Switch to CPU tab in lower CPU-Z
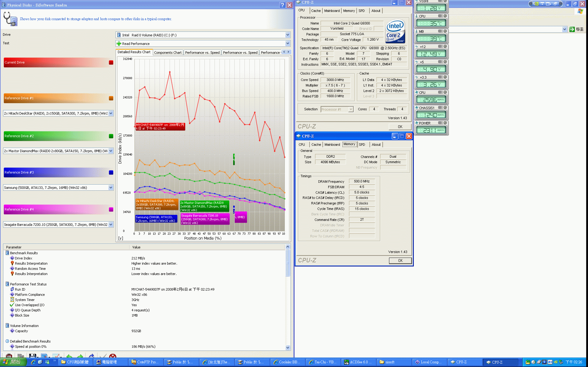The height and width of the screenshot is (367, 588). pos(302,145)
